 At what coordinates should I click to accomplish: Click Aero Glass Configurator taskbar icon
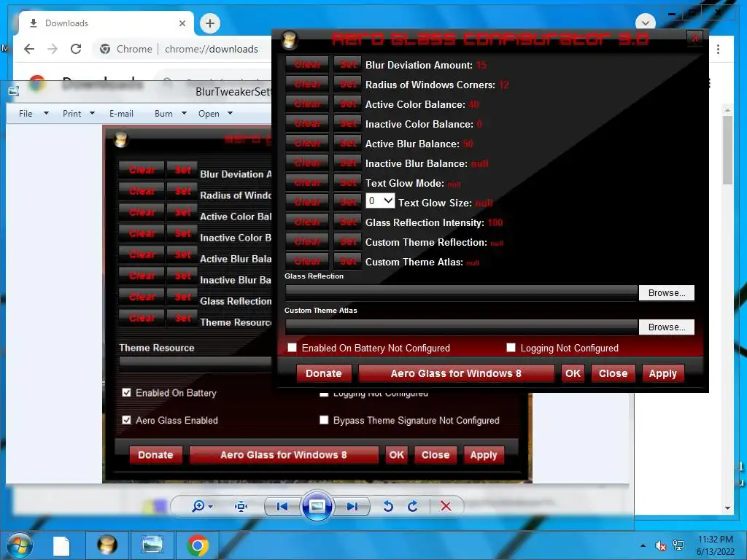pyautogui.click(x=107, y=545)
